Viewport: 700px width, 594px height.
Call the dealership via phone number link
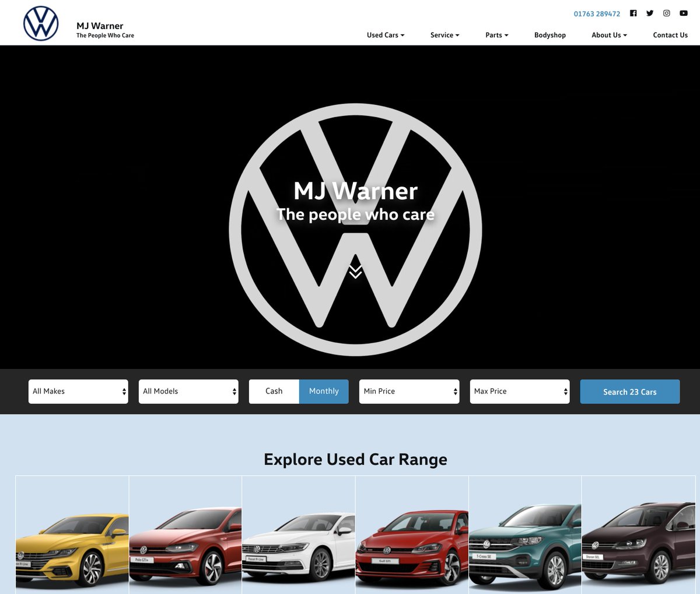[x=597, y=13]
